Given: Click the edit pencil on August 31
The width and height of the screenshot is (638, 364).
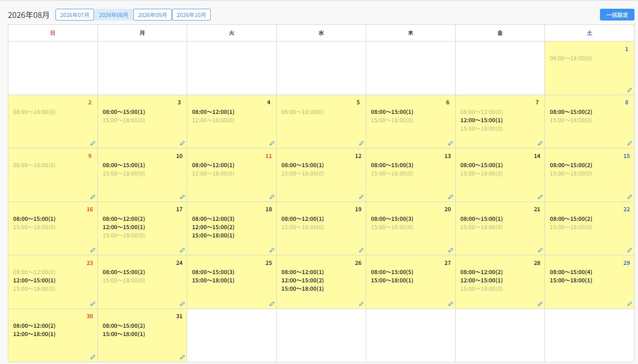Looking at the screenshot, I should pyautogui.click(x=182, y=357).
